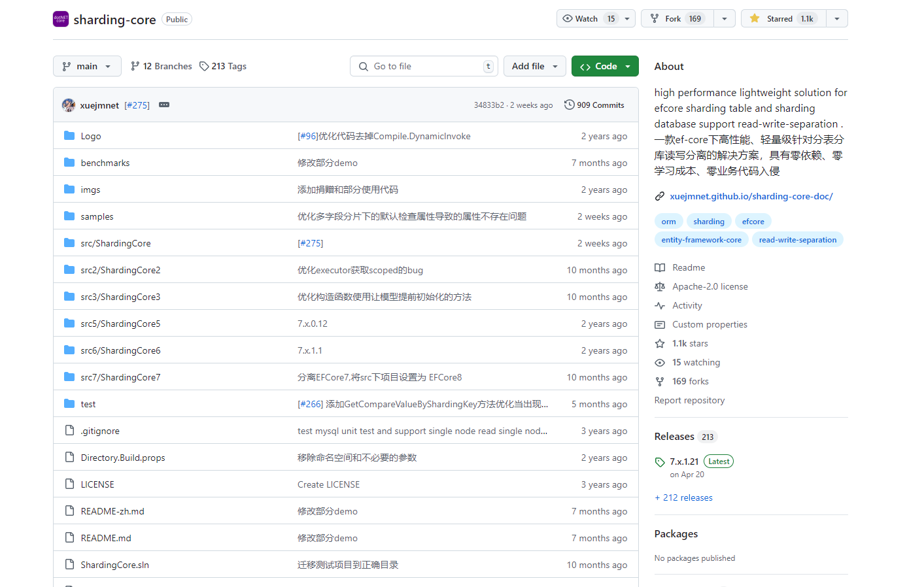Click the fork icon beside 169 forks

click(660, 381)
